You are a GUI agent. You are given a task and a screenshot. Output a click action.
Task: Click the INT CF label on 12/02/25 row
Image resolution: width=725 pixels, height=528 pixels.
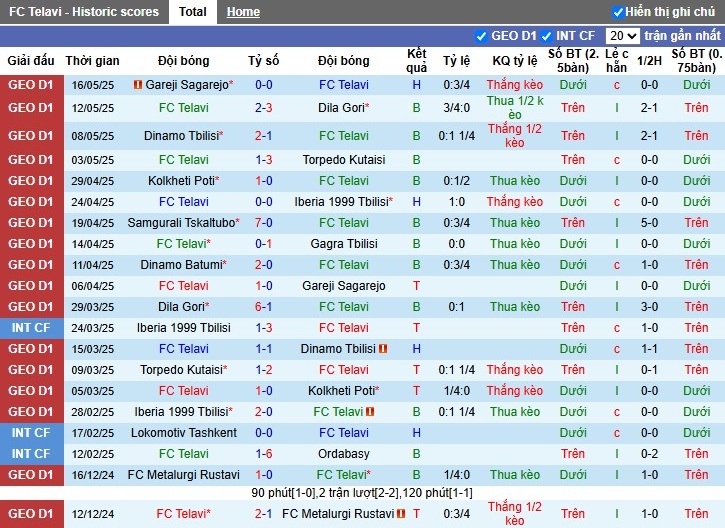[31, 454]
